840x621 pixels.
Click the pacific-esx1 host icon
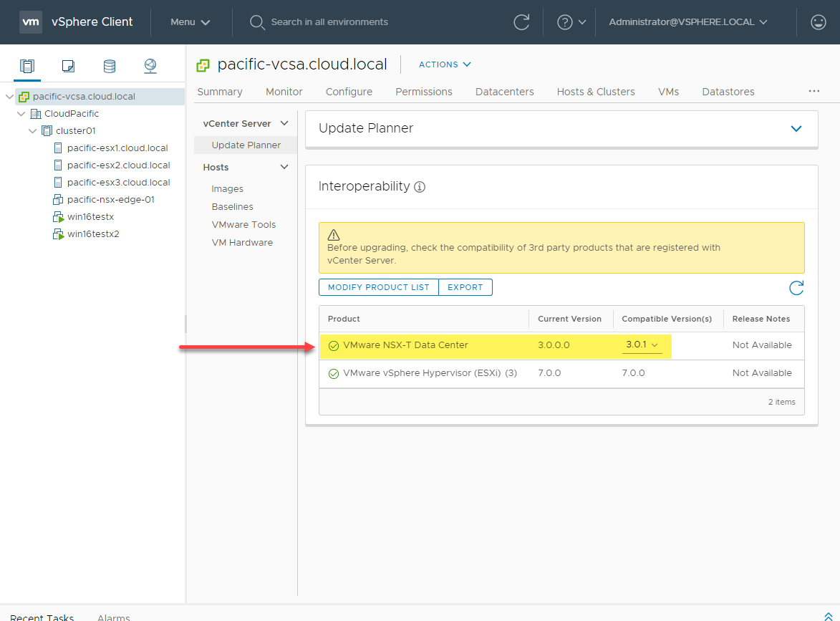[x=58, y=148]
